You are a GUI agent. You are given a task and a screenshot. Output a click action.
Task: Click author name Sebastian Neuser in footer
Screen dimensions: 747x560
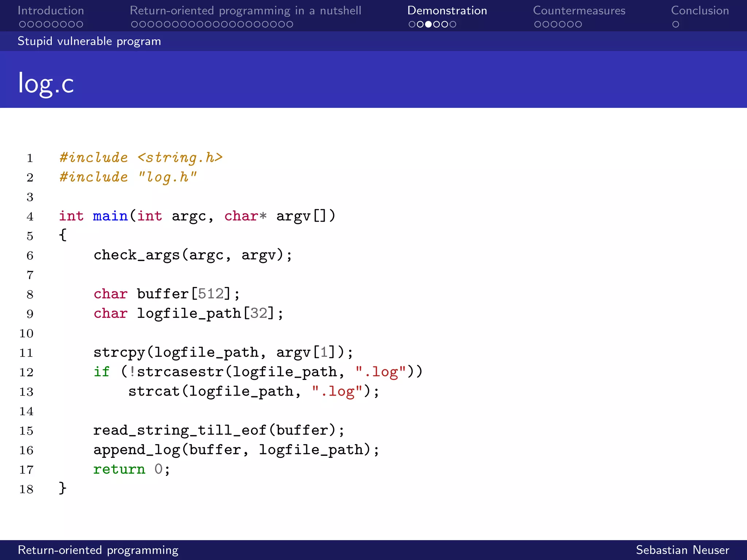pos(682,550)
